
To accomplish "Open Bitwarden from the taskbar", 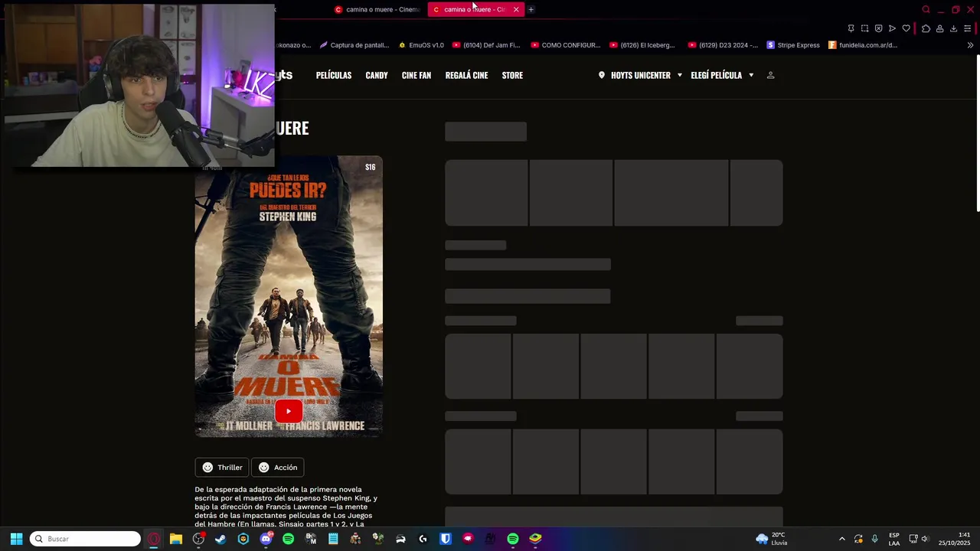I will point(445,539).
